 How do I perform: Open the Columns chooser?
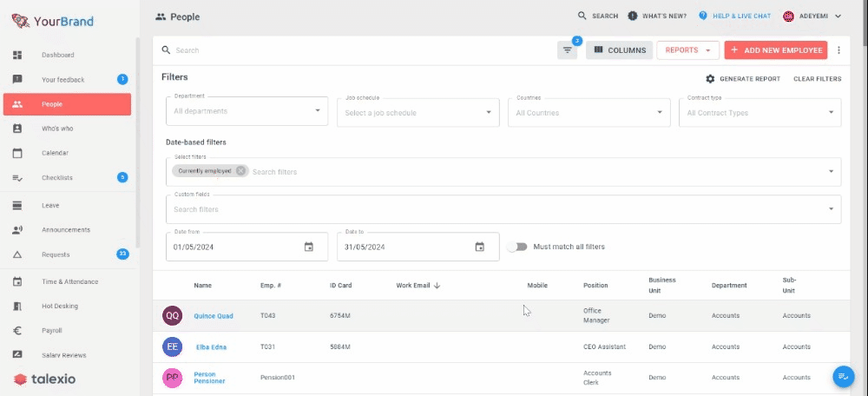(620, 50)
